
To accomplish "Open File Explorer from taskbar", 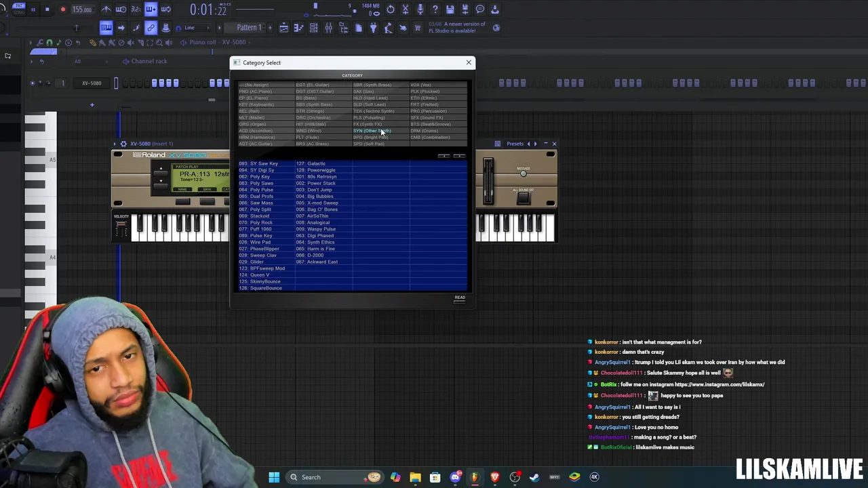I will [415, 477].
